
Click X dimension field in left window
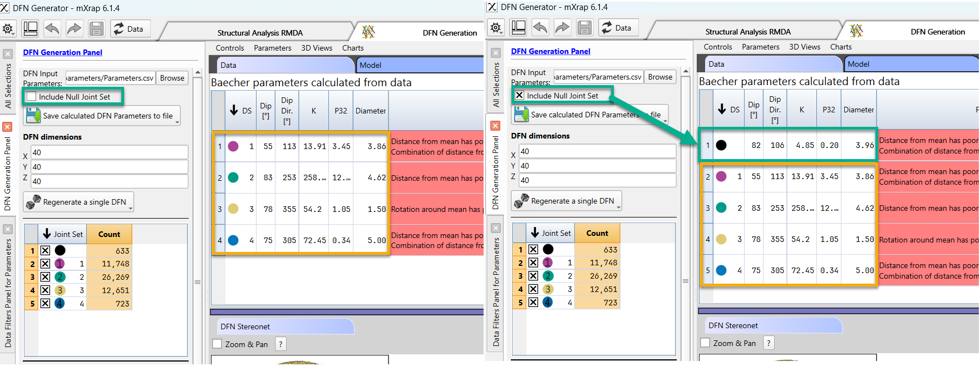coord(110,152)
